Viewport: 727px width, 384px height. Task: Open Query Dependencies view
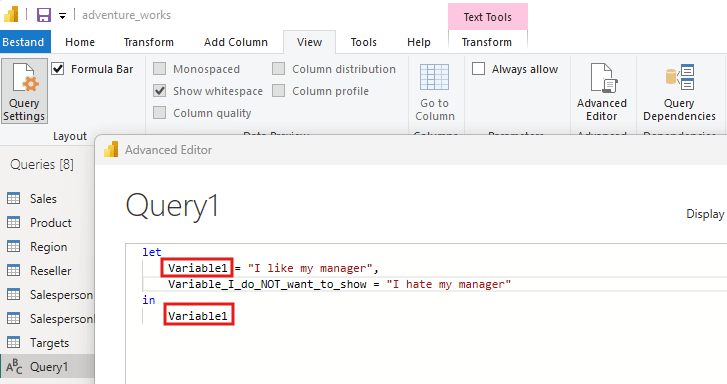(679, 92)
